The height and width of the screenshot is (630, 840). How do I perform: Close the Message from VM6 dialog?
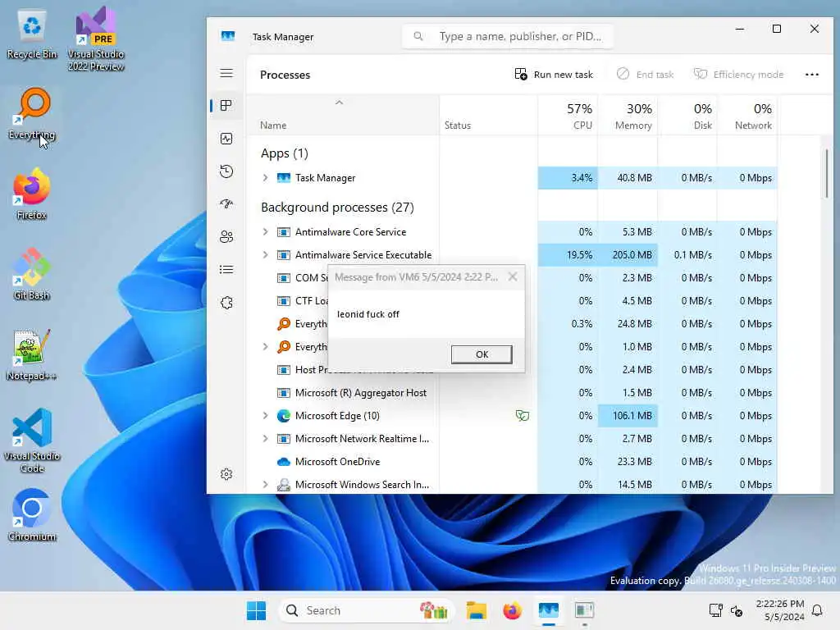513,276
